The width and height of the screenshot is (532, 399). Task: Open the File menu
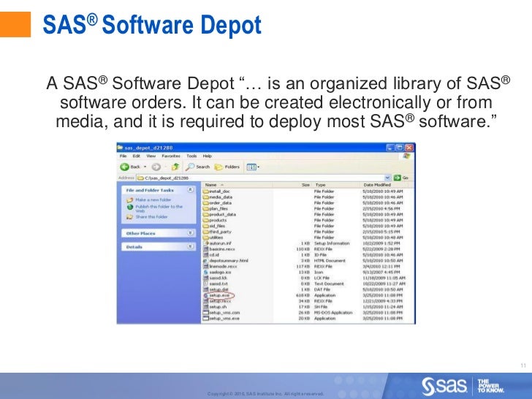coord(123,156)
